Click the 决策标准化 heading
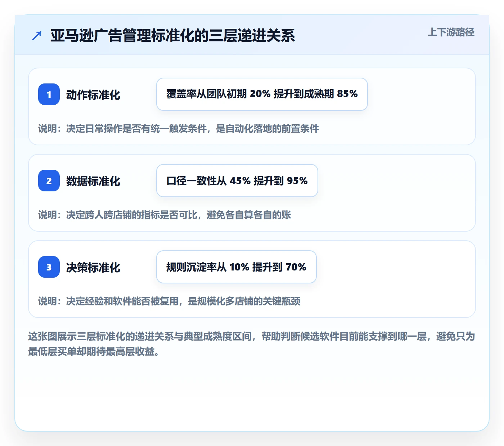Viewport: 504px width, 446px height. point(93,268)
